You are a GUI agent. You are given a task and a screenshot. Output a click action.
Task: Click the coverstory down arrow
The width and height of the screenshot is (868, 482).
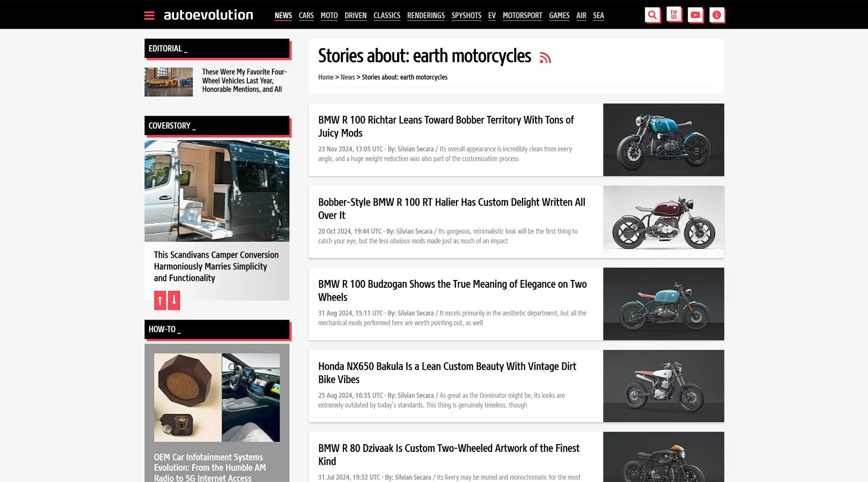click(x=174, y=301)
